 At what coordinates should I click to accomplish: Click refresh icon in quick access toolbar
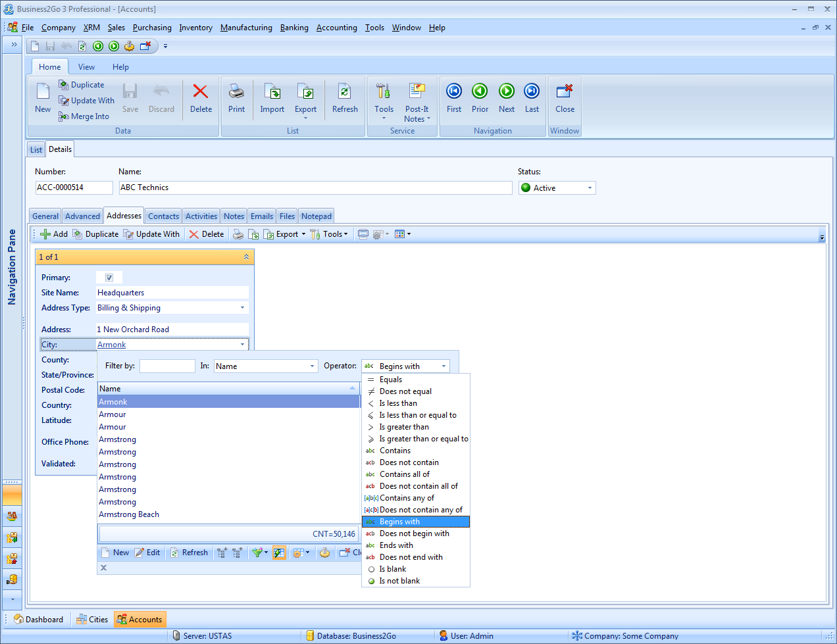(x=82, y=46)
